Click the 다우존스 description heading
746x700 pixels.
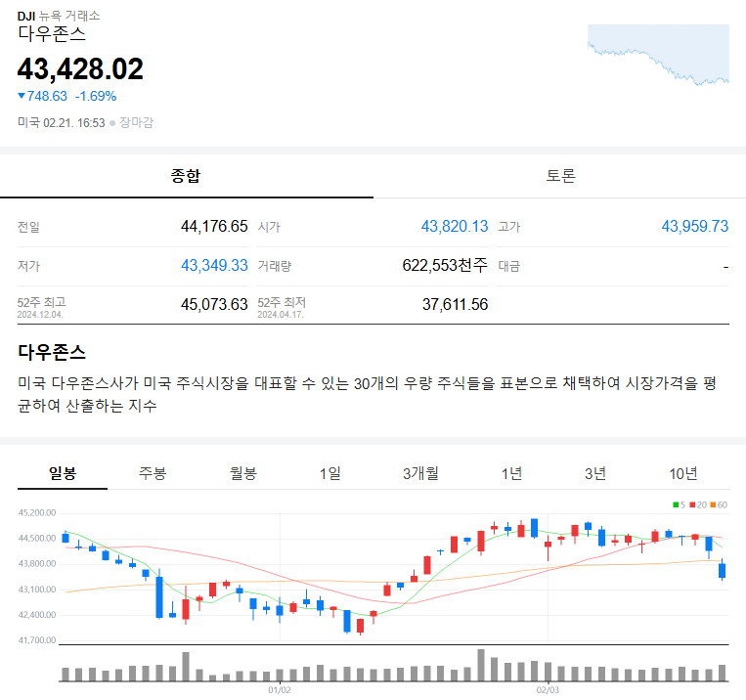click(x=52, y=352)
